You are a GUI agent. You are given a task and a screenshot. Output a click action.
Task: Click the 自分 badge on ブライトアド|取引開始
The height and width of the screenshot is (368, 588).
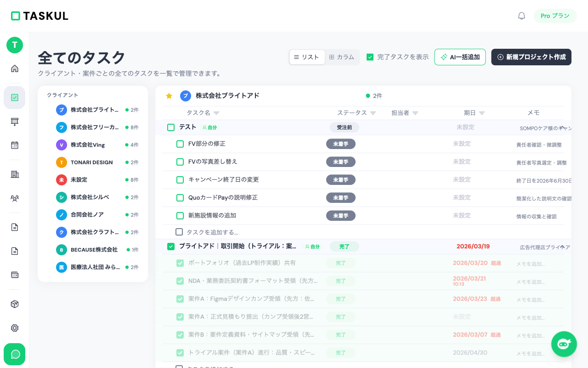click(x=312, y=247)
